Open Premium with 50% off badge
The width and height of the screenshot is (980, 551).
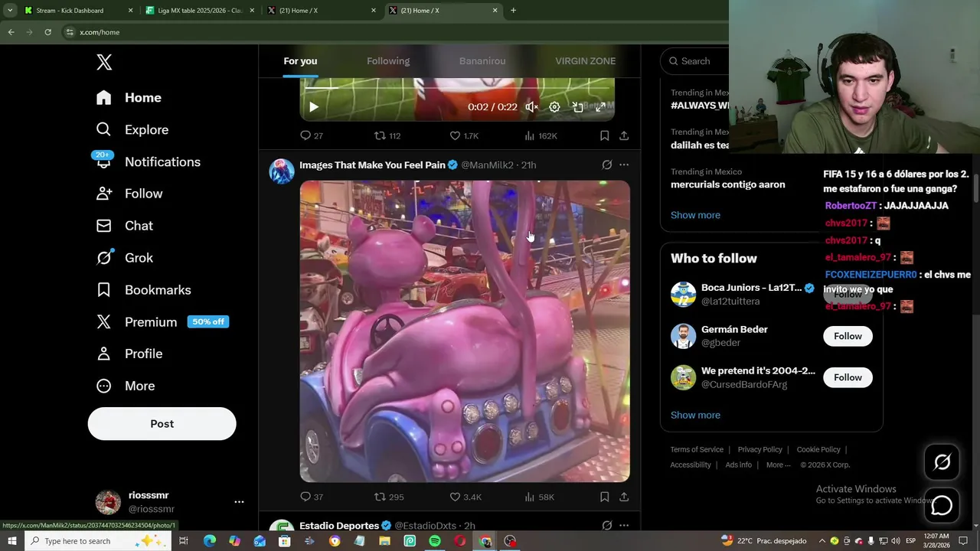tap(162, 322)
